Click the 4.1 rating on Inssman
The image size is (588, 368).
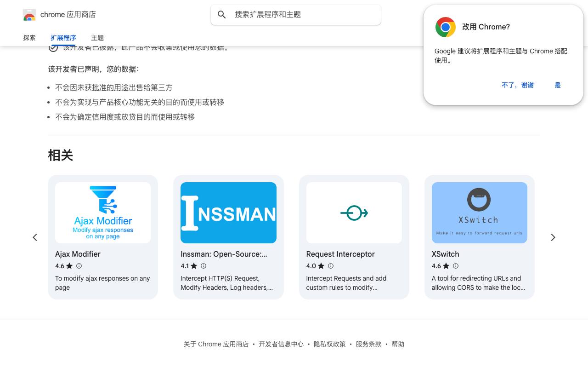tap(185, 266)
